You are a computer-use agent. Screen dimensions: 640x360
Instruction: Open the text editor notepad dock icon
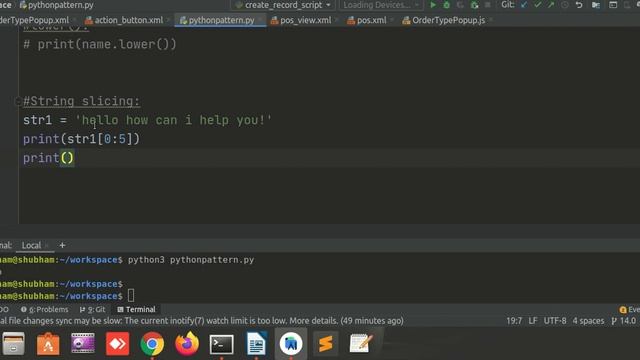click(x=361, y=344)
